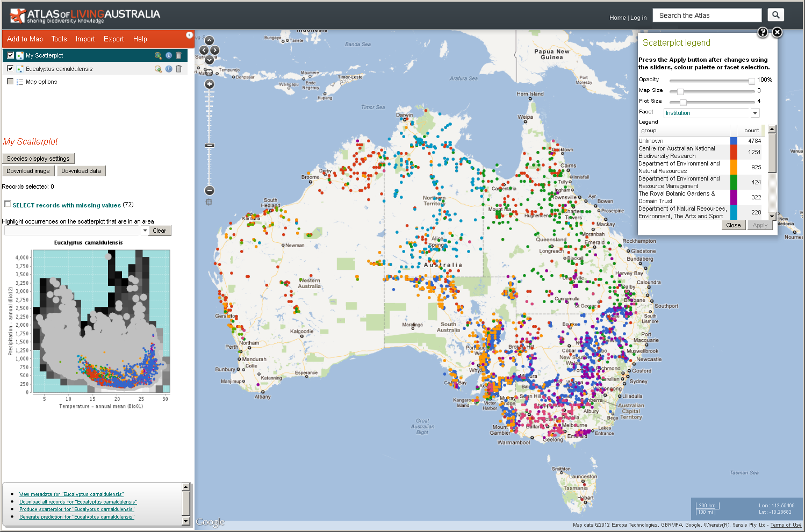Click the map zoom in plus button
The width and height of the screenshot is (805, 532).
pos(210,84)
